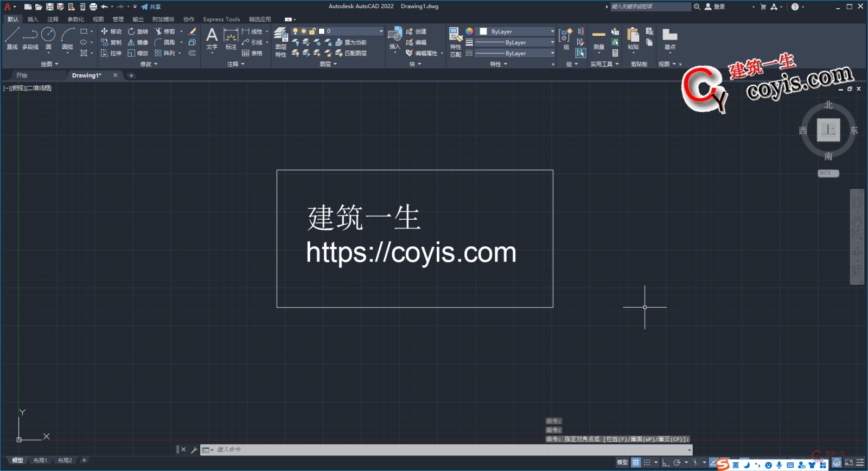Screen dimensions: 868x471
Task: Click the Group (组) icon
Action: coord(565,39)
